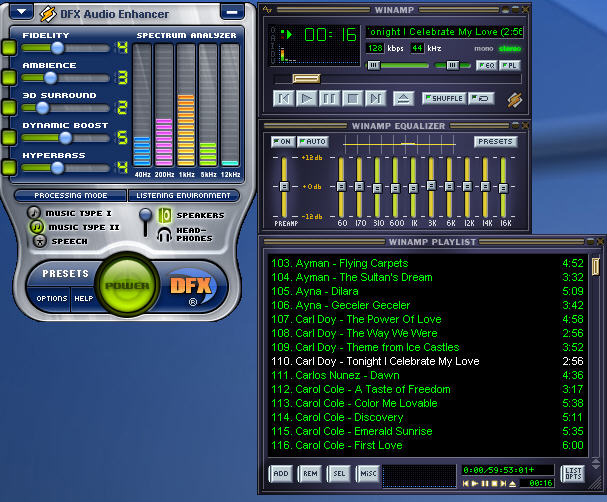Click the Winamp next track button

coord(375,98)
